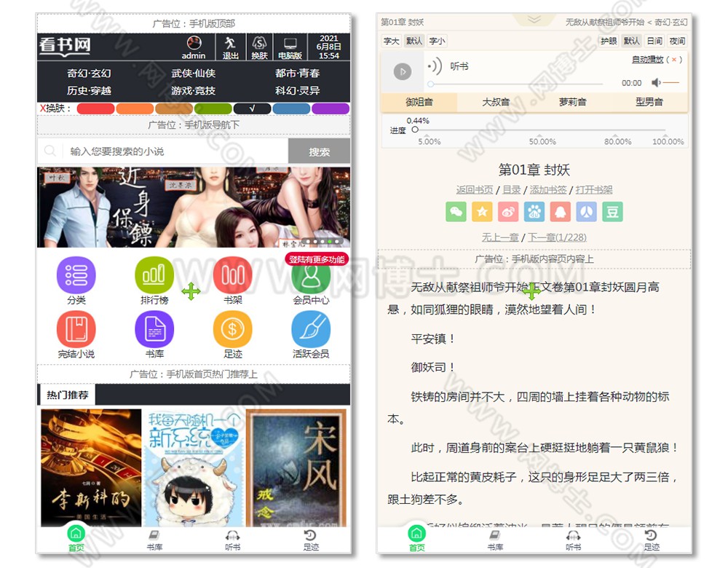
Task: Collapse the reader top panel chevron
Action: pos(534,20)
